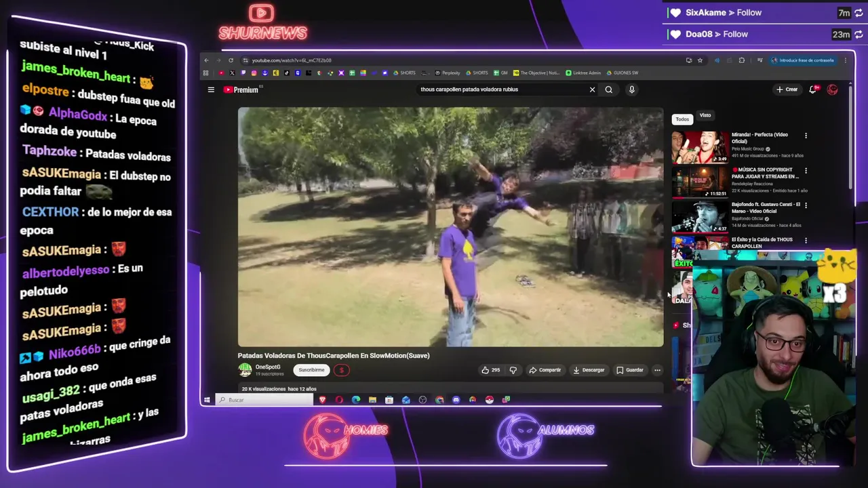Open MÚSICA SIN COPYRIGHT stream thumbnail
868x488 pixels.
[700, 182]
